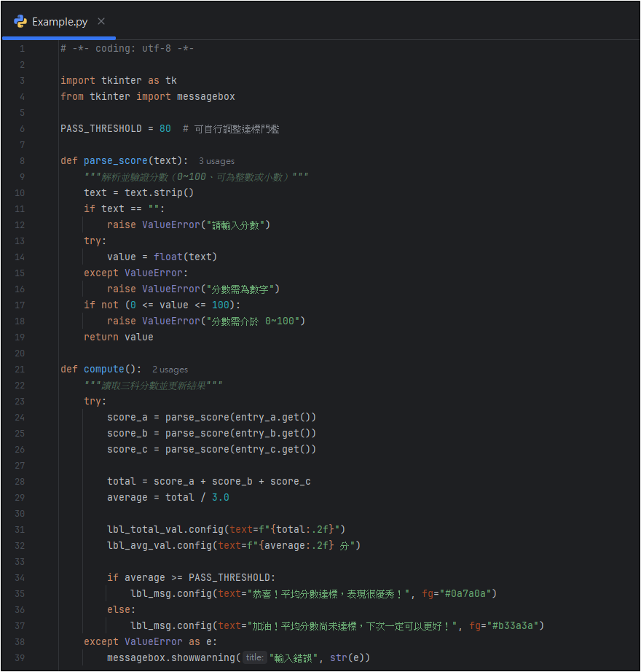Click the 3.0 divisor on line 29

[220, 498]
